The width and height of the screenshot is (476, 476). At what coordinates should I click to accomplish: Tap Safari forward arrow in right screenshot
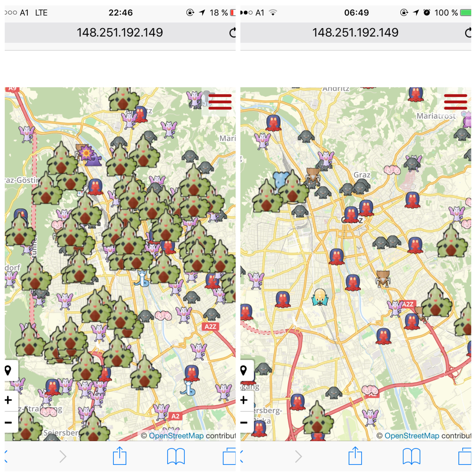(x=299, y=457)
